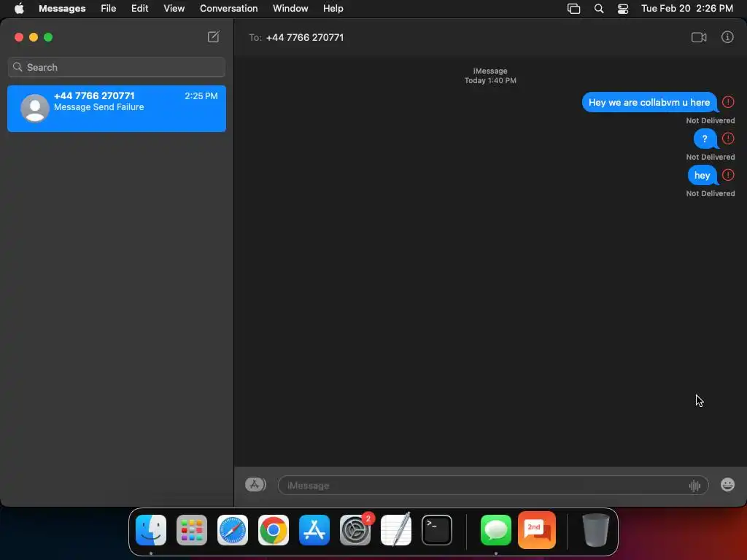Click the recipient number +44 7766 270771 in To field
The image size is (747, 560).
pyautogui.click(x=304, y=38)
